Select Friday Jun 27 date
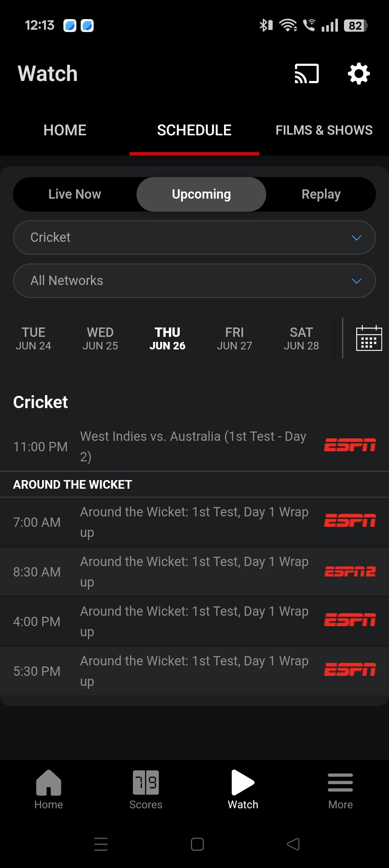The image size is (389, 868). click(234, 338)
